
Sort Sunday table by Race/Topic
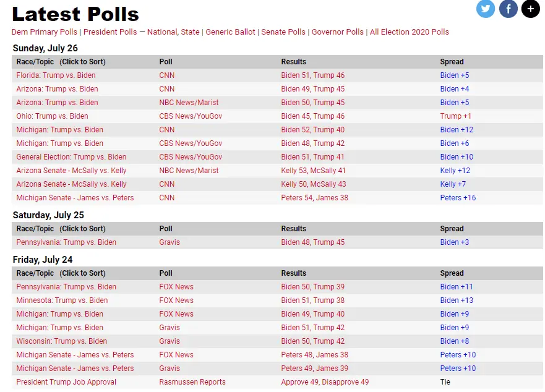click(61, 62)
